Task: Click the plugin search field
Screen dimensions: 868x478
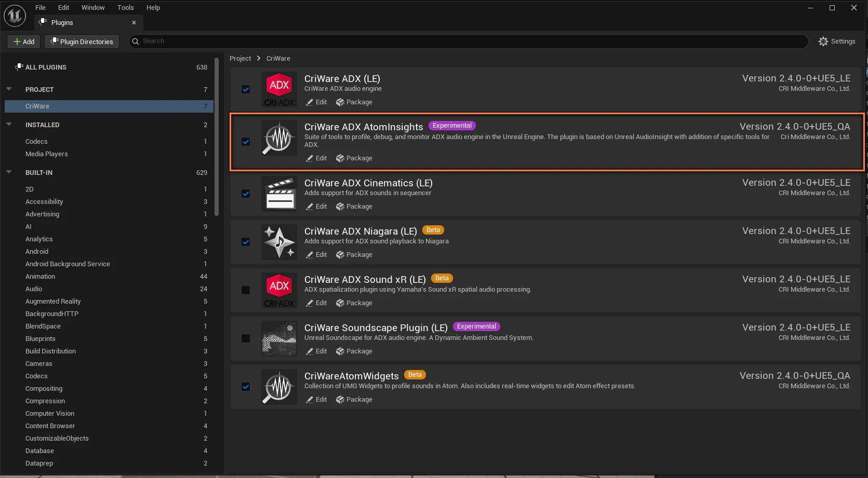Action: tap(469, 41)
